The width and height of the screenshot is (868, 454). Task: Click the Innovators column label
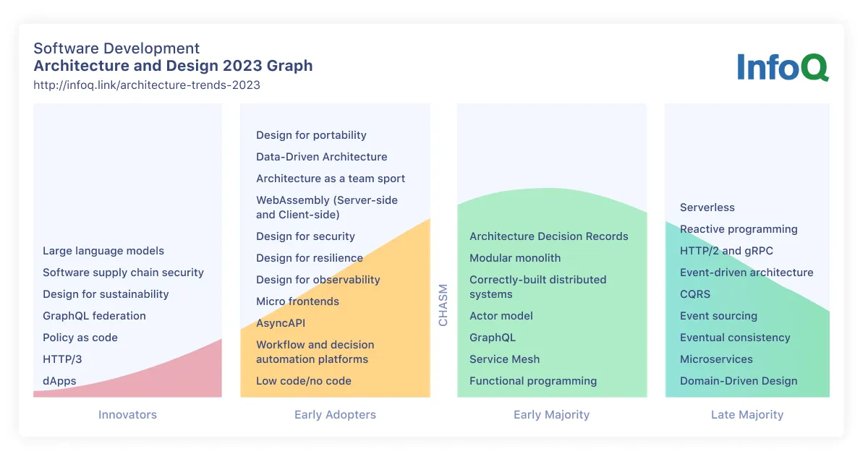tap(127, 415)
